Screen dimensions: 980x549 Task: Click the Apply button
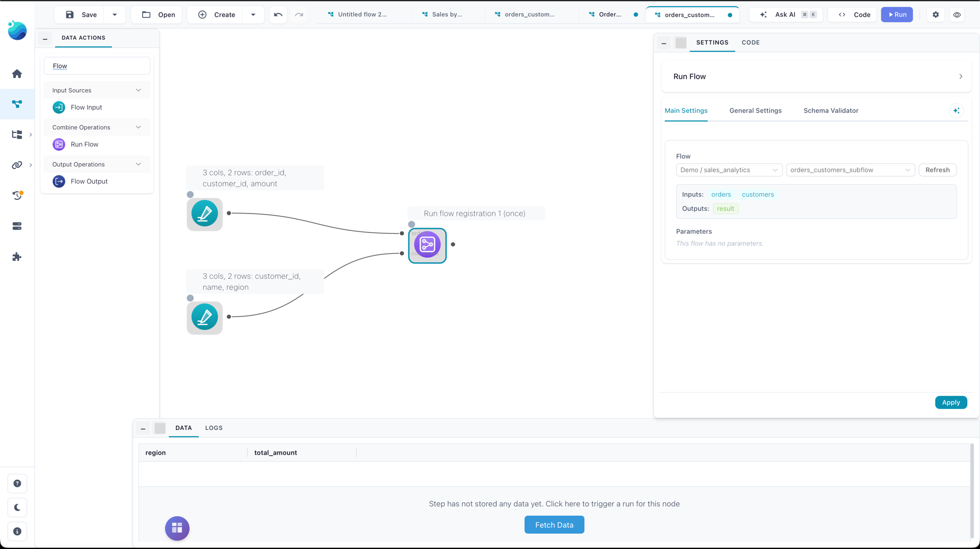(951, 402)
